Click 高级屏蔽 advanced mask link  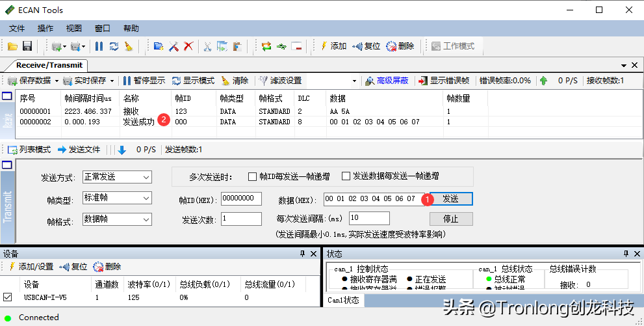click(387, 81)
